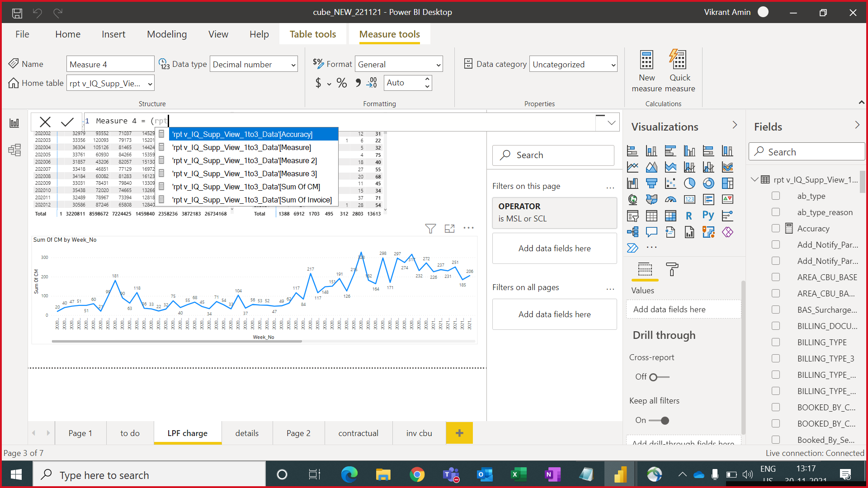Create a New measure
This screenshot has height=488, width=868.
pos(646,71)
